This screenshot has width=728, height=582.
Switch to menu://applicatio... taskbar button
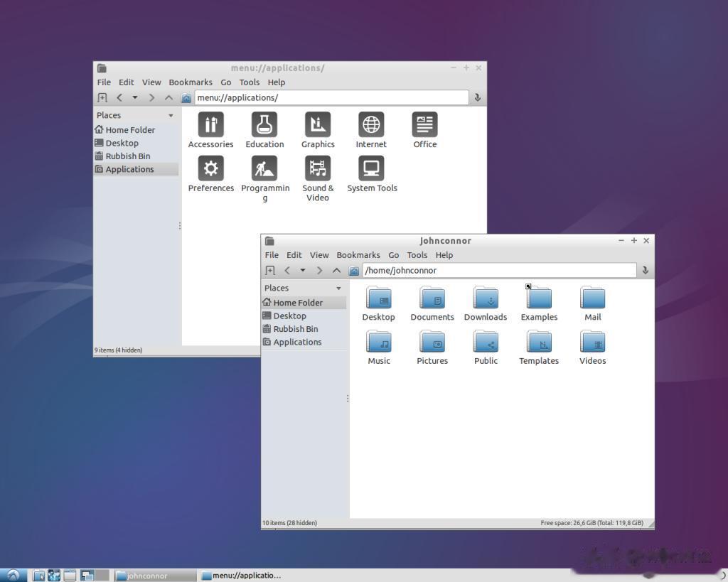242,576
